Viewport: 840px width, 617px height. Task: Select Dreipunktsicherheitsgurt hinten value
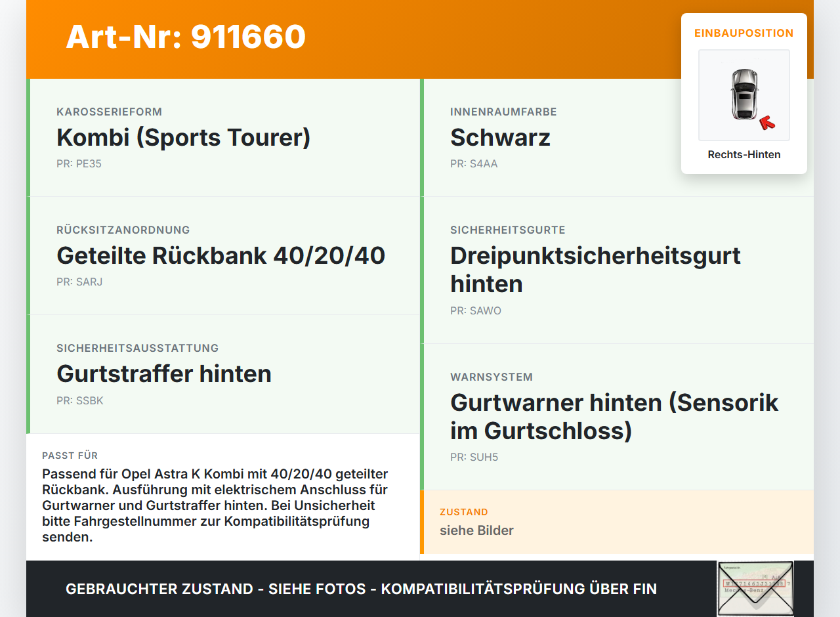coord(595,270)
